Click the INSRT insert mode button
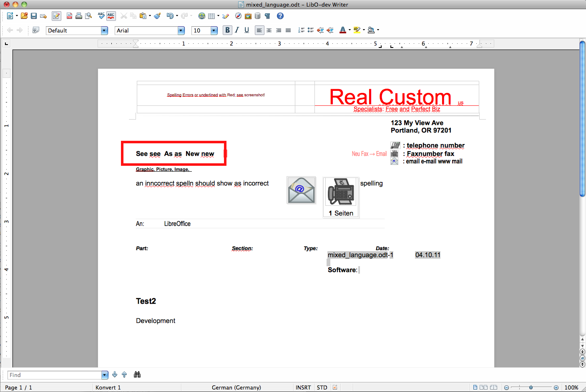The image size is (586, 392). pyautogui.click(x=303, y=387)
